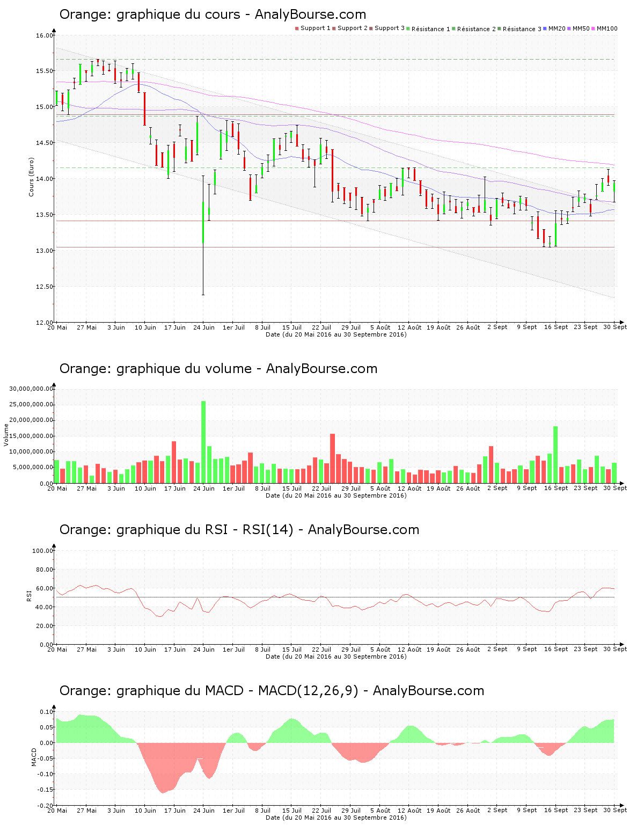This screenshot has width=644, height=832.
Task: Click the 30,000,000.00 volume axis value
Action: point(31,389)
